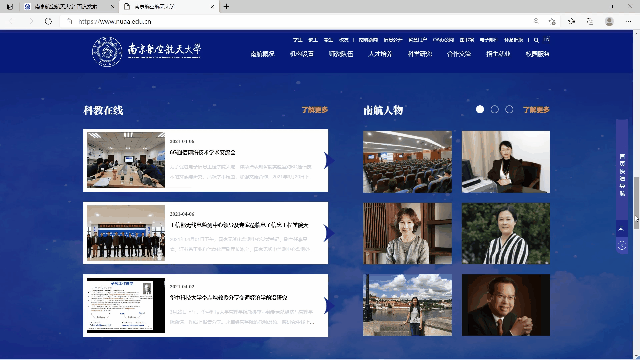Open the 人才培养 navigation menu
Image resolution: width=640 pixels, height=360 pixels.
[380, 54]
